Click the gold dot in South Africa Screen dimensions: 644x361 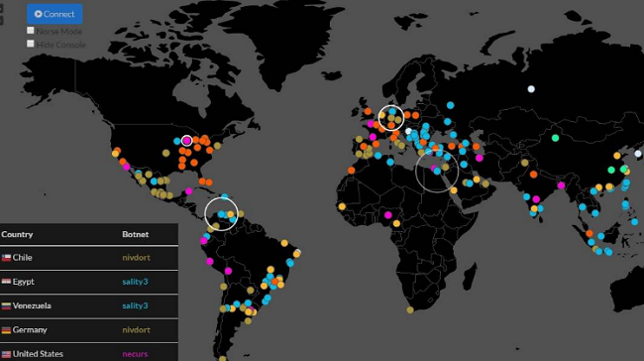coord(410,310)
